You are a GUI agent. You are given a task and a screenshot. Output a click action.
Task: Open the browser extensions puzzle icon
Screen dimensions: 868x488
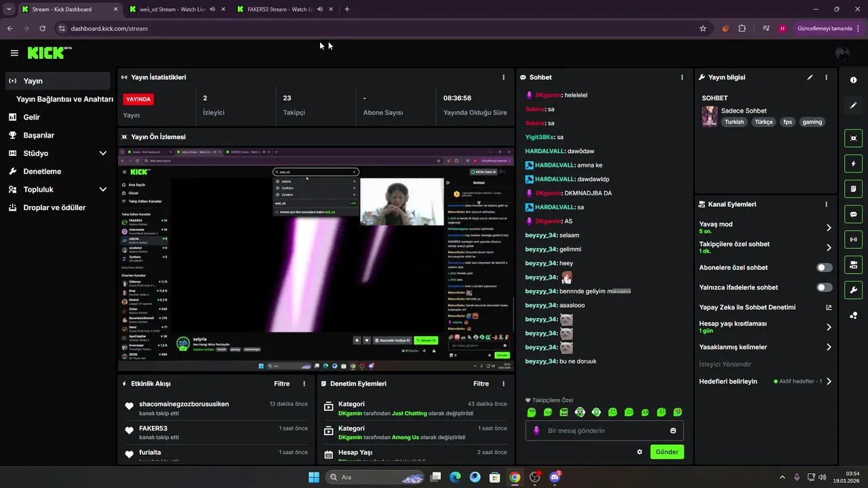click(742, 28)
